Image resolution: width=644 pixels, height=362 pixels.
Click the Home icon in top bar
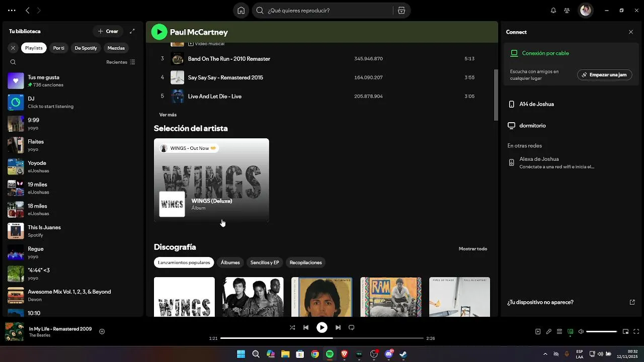click(x=241, y=11)
